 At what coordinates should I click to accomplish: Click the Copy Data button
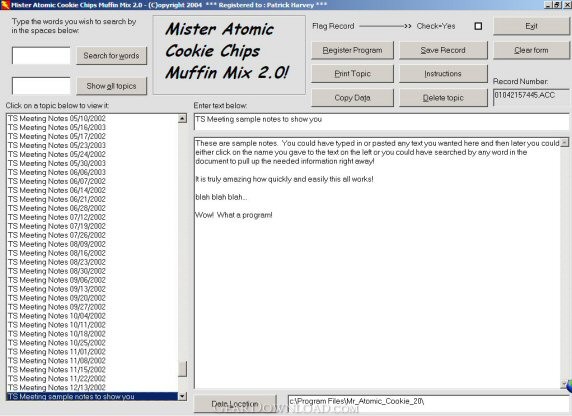[x=352, y=98]
